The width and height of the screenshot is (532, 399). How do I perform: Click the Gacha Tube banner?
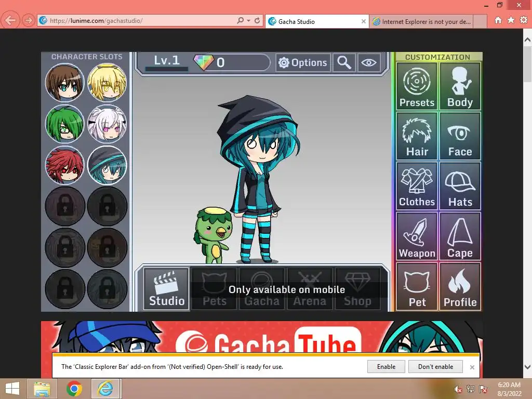261,337
